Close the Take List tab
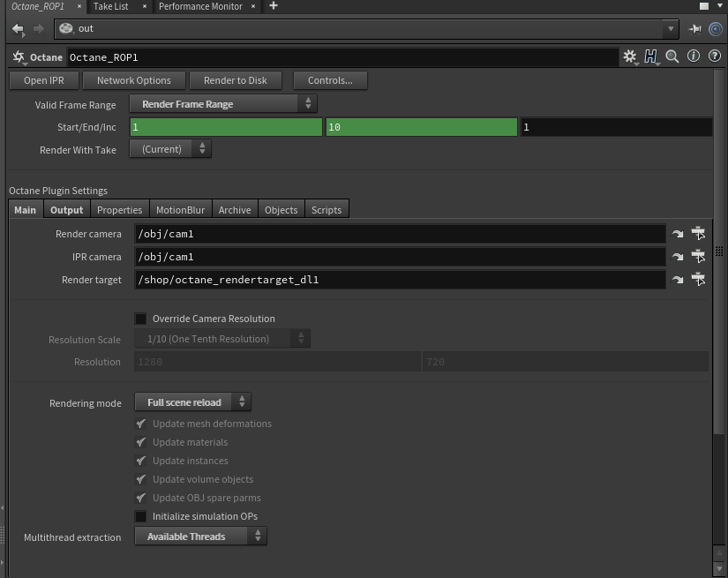 click(x=145, y=6)
